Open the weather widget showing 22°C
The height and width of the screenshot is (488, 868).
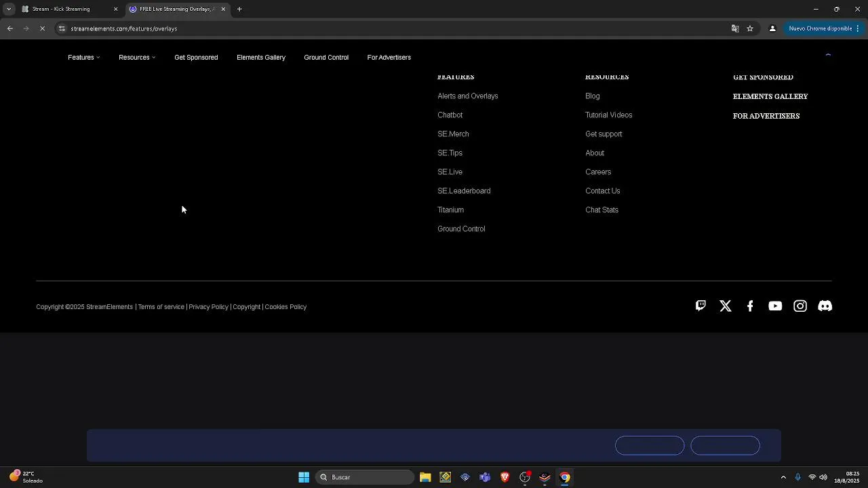coord(26,477)
